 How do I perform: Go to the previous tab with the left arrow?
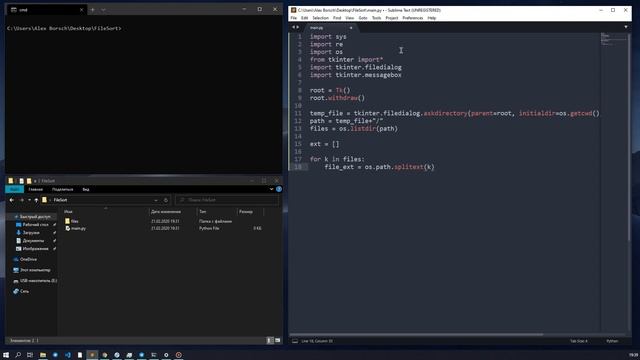click(293, 27)
